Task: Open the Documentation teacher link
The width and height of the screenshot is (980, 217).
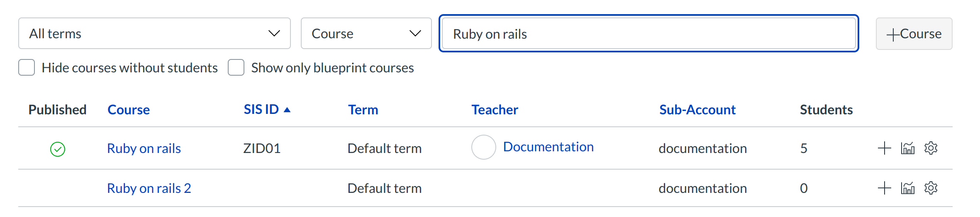Action: (x=548, y=147)
